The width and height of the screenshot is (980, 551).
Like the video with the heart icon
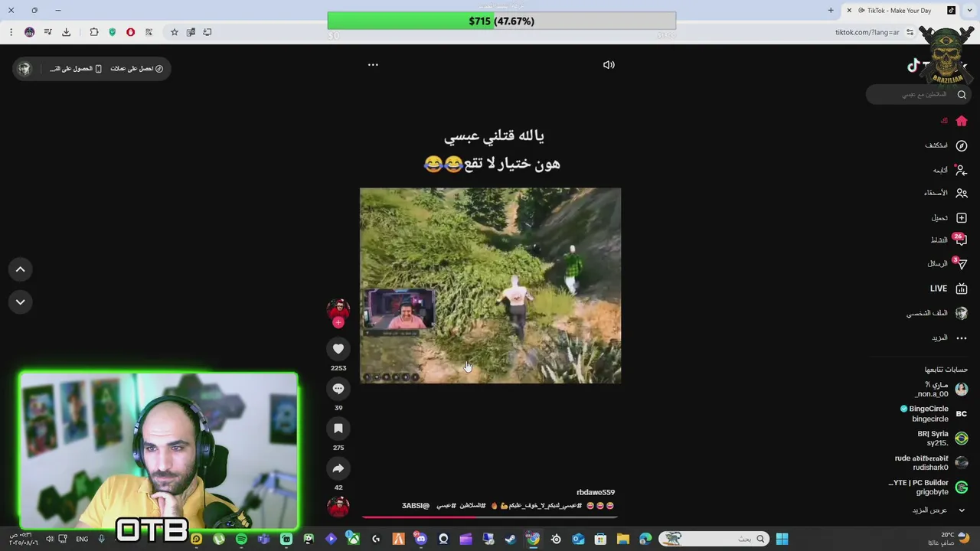[338, 349]
